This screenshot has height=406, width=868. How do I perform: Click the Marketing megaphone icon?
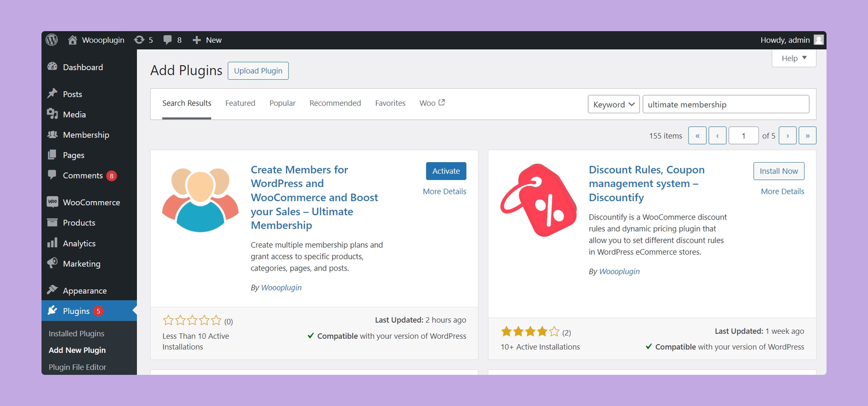[53, 263]
